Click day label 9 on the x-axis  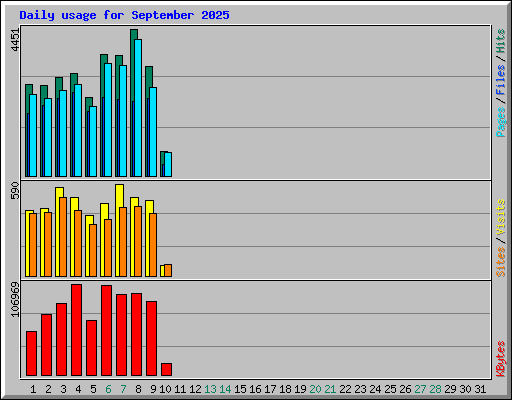(x=153, y=389)
